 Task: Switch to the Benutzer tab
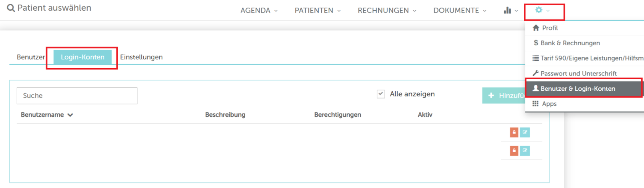click(x=31, y=57)
